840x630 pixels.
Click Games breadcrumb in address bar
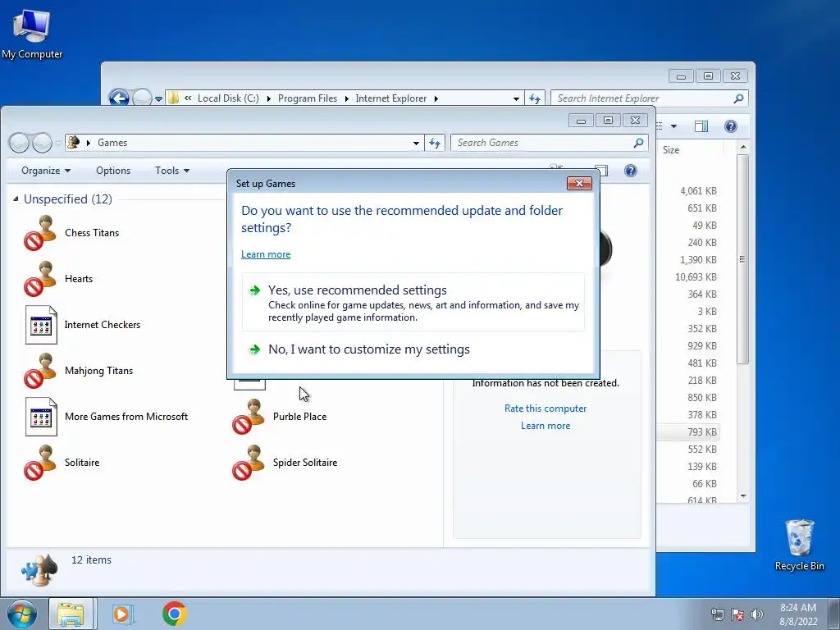[x=112, y=143]
